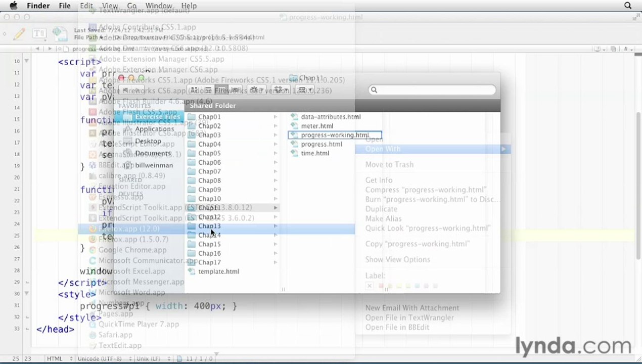Click the time.html file icon

295,153
